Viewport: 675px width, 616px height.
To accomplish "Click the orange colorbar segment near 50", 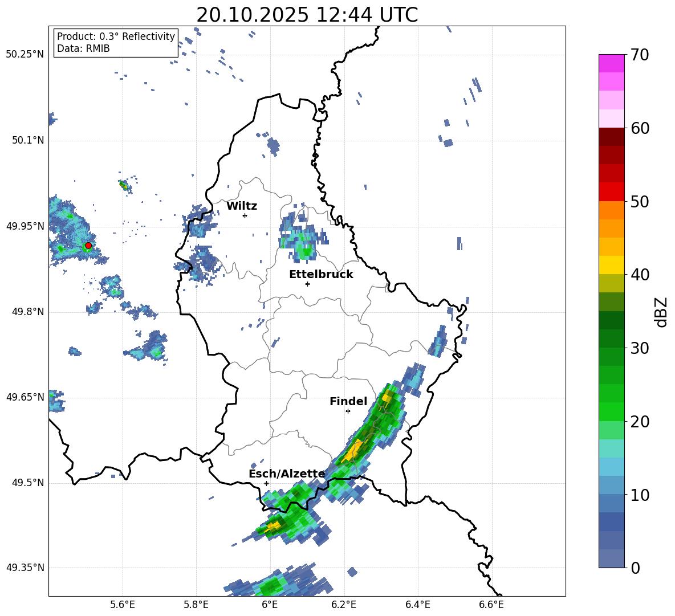I will [x=611, y=210].
